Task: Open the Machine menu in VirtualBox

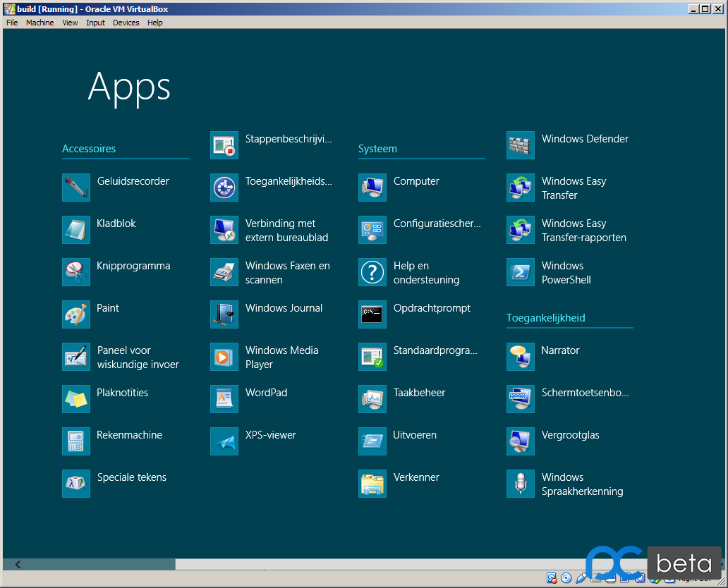Action: [x=40, y=23]
